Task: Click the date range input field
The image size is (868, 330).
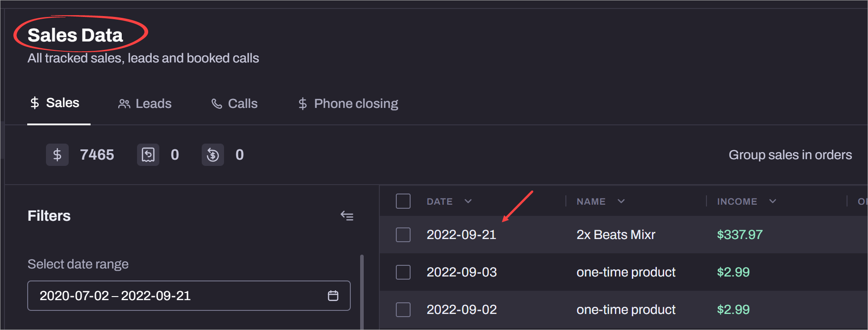Action: tap(179, 296)
